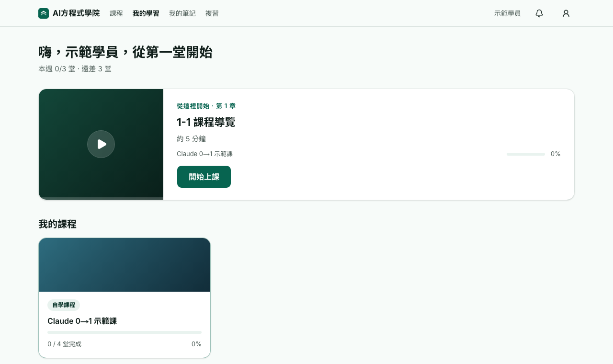Open the user profile icon
This screenshot has height=364, width=613.
tap(566, 13)
